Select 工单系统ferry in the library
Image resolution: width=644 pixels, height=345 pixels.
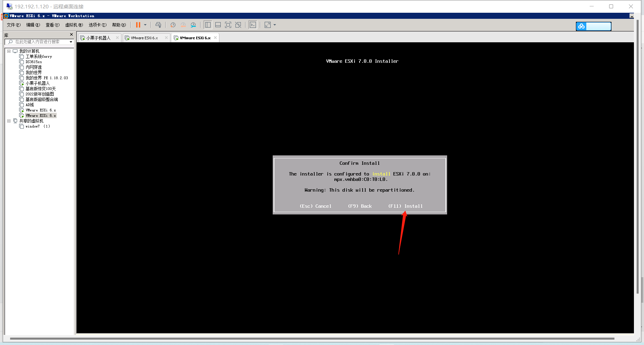39,57
